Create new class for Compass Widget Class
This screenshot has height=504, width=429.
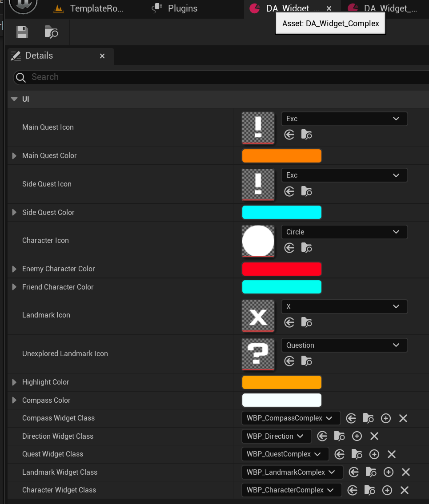point(385,418)
